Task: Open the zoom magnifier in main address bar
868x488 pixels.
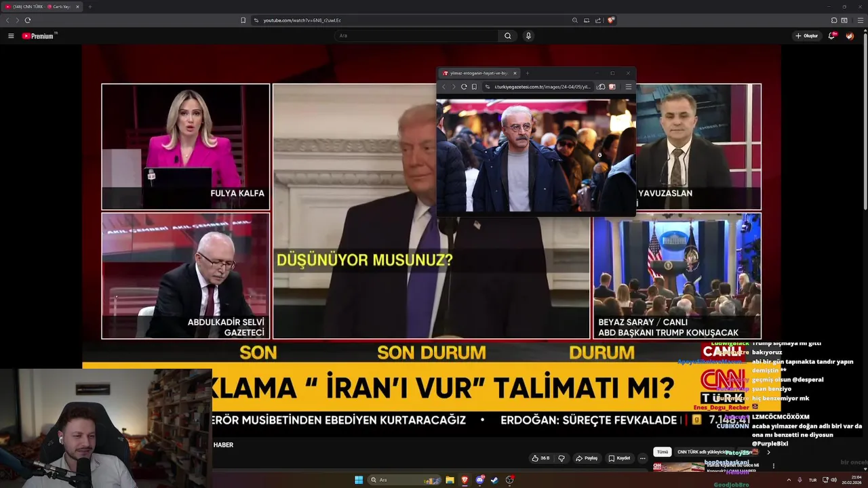Action: 575,20
